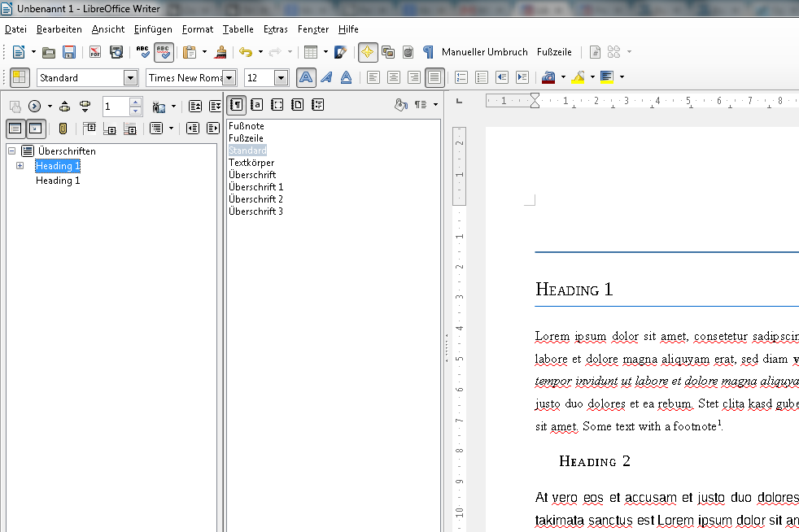
Task: Open the Datei menu
Action: pyautogui.click(x=15, y=29)
